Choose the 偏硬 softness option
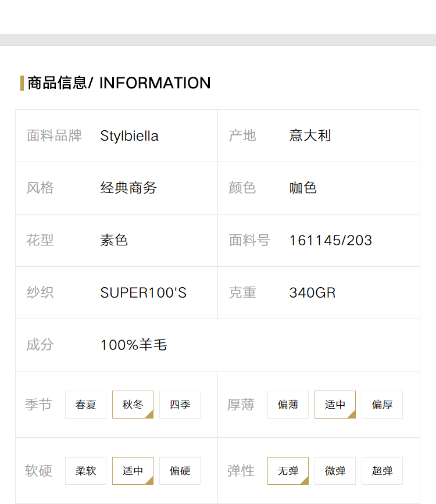 (x=180, y=470)
